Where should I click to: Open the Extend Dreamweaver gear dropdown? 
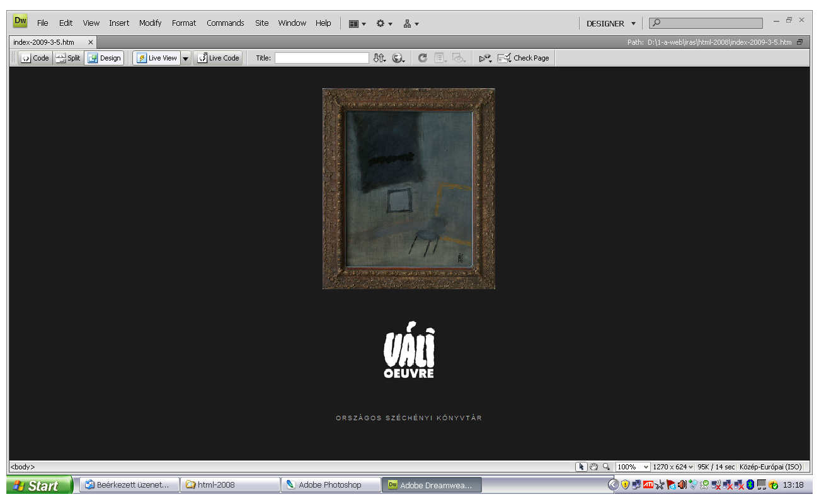pyautogui.click(x=384, y=24)
